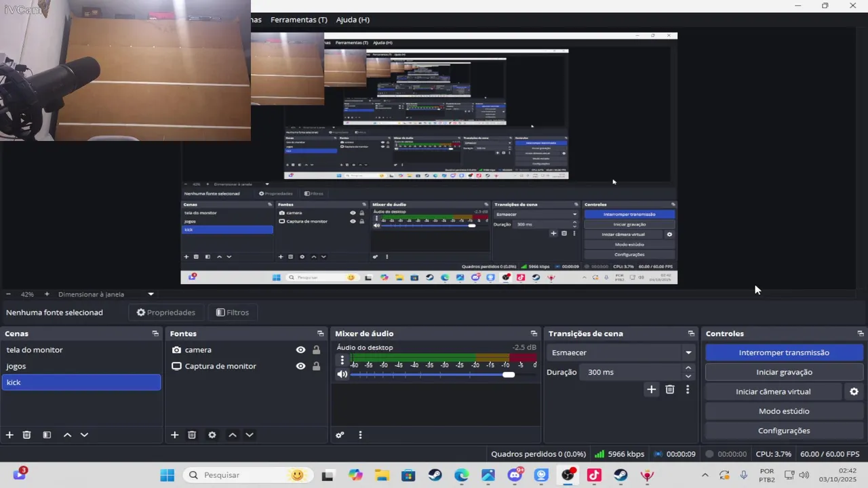868x488 pixels.
Task: Move source up in Fontes toolbar
Action: (x=233, y=435)
